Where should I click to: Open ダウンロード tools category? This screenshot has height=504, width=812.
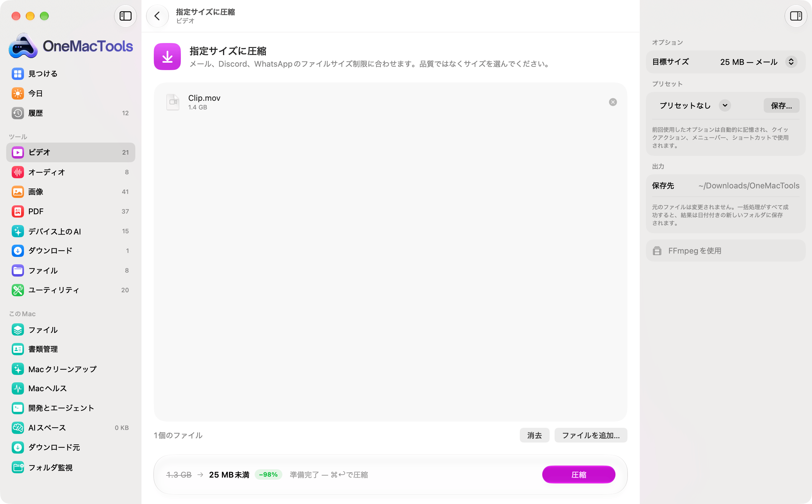pos(70,251)
